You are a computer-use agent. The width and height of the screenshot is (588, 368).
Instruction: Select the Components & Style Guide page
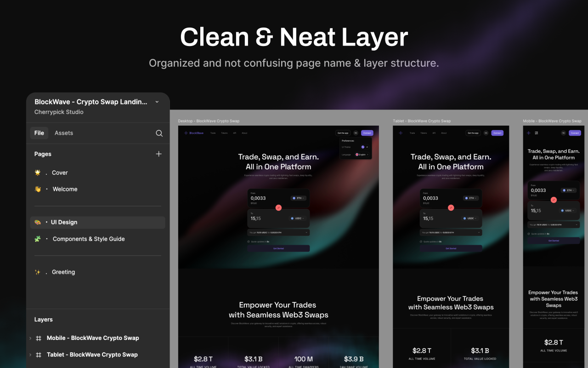[x=88, y=239]
